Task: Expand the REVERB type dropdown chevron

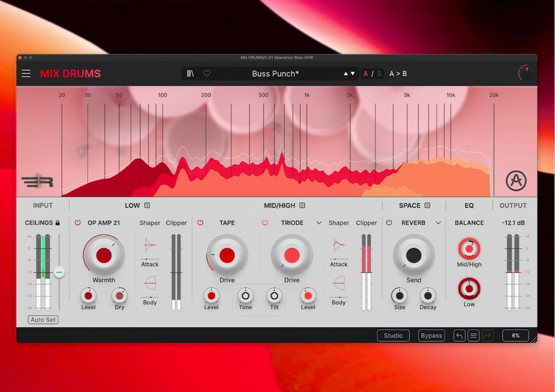Action: click(x=438, y=223)
